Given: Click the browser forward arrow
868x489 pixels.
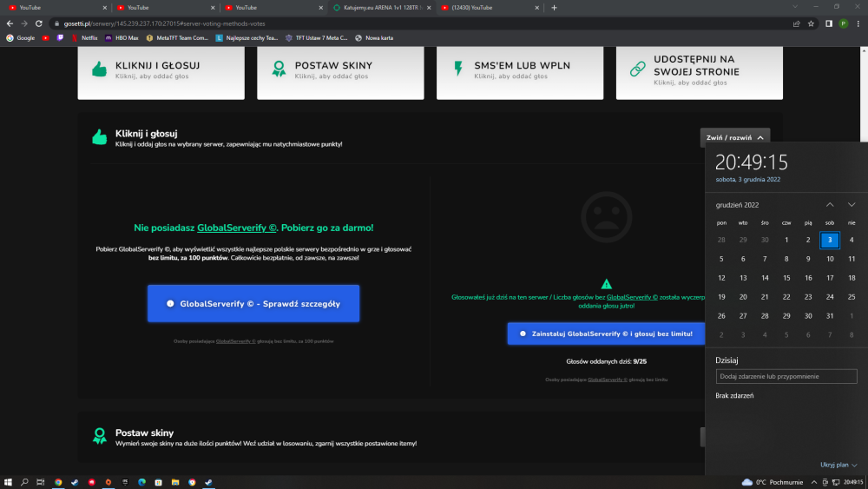Looking at the screenshot, I should [23, 23].
